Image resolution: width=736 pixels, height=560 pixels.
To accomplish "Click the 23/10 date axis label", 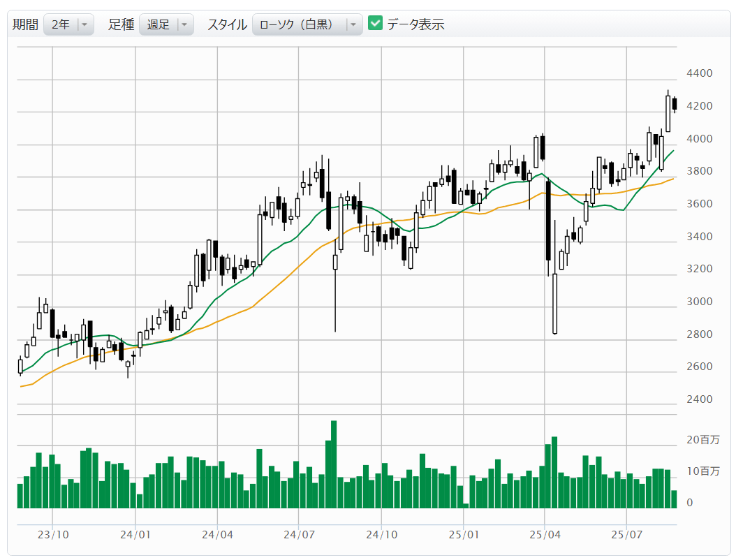I will (53, 536).
